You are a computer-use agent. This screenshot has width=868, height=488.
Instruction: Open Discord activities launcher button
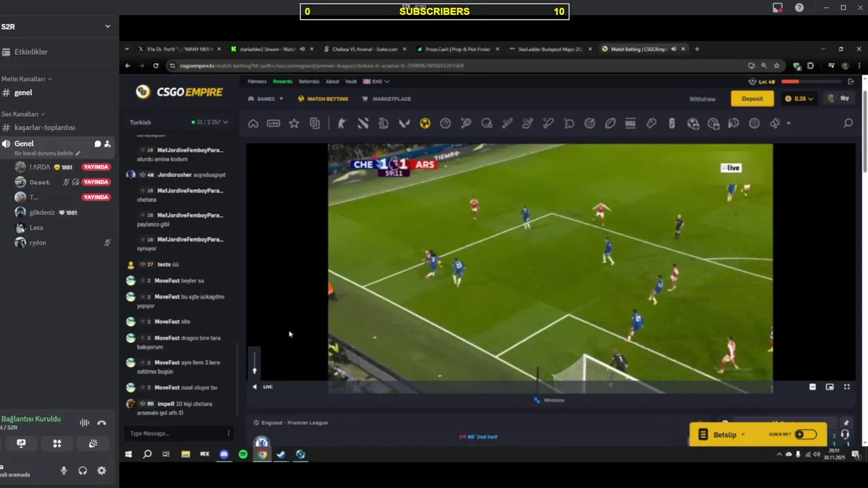57,443
